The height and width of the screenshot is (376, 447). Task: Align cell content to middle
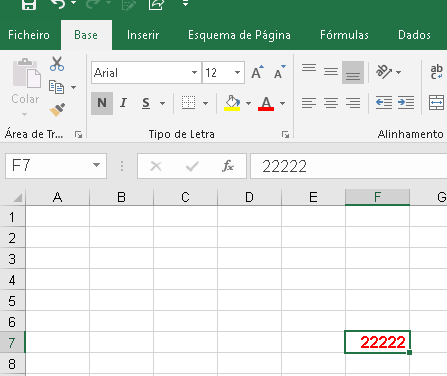331,72
